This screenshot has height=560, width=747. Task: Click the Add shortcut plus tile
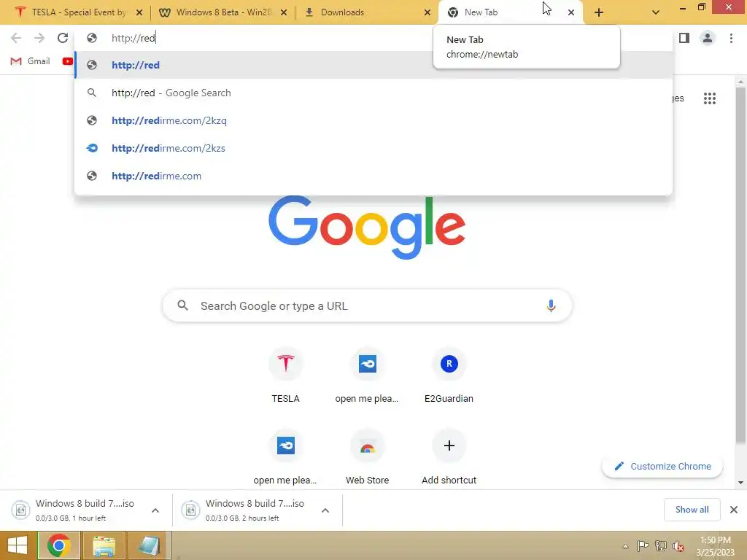point(449,458)
